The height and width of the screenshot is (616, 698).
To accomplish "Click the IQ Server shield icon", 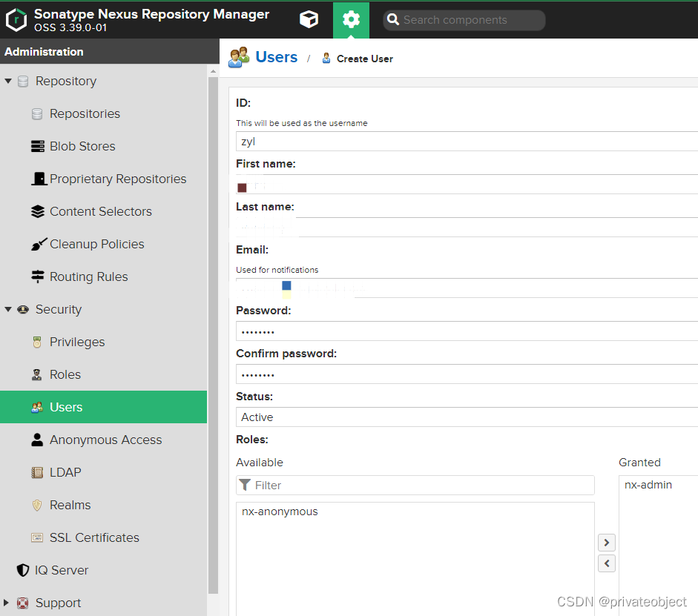I will [23, 570].
